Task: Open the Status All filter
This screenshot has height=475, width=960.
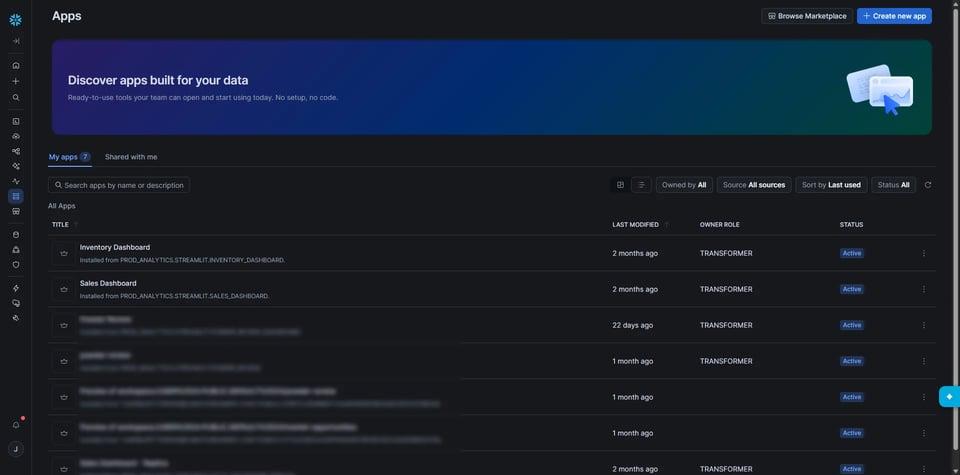Action: [893, 185]
